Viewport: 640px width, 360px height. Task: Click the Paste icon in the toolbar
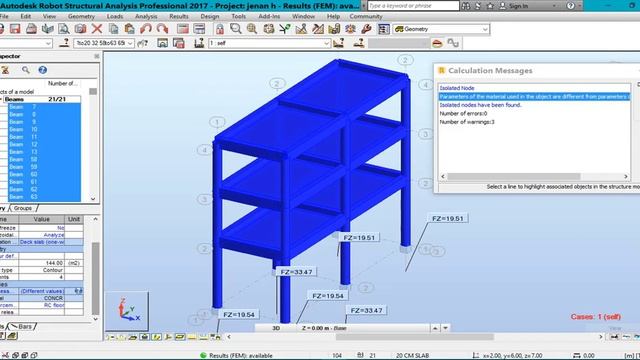click(x=129, y=29)
